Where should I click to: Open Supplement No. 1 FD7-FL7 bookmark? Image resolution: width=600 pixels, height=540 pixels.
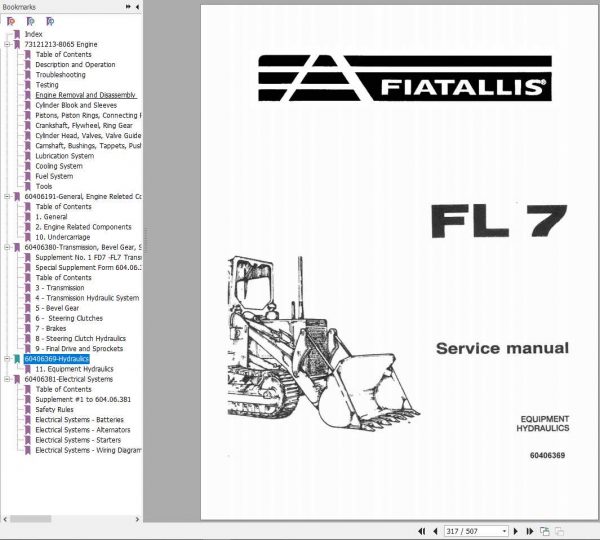coord(88,257)
